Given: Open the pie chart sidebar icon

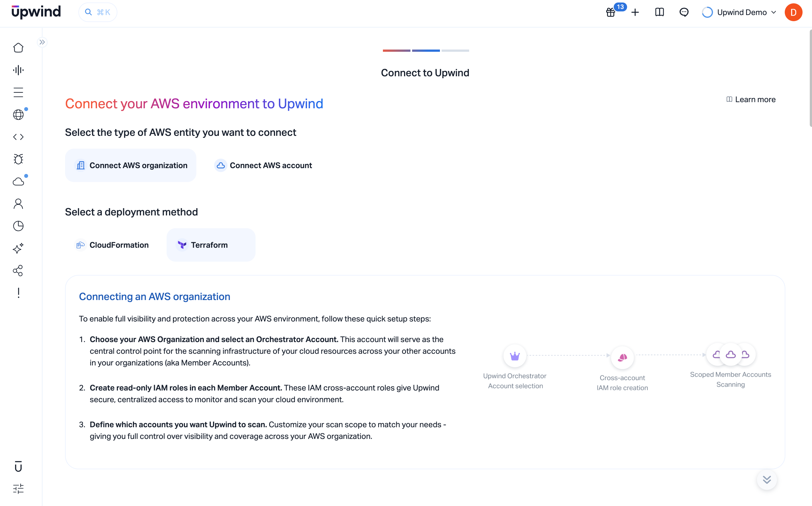Looking at the screenshot, I should point(18,226).
